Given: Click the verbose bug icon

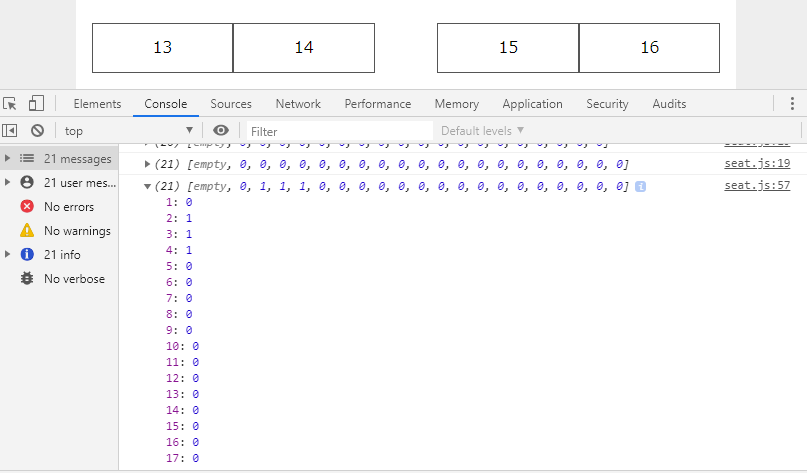Looking at the screenshot, I should (27, 278).
